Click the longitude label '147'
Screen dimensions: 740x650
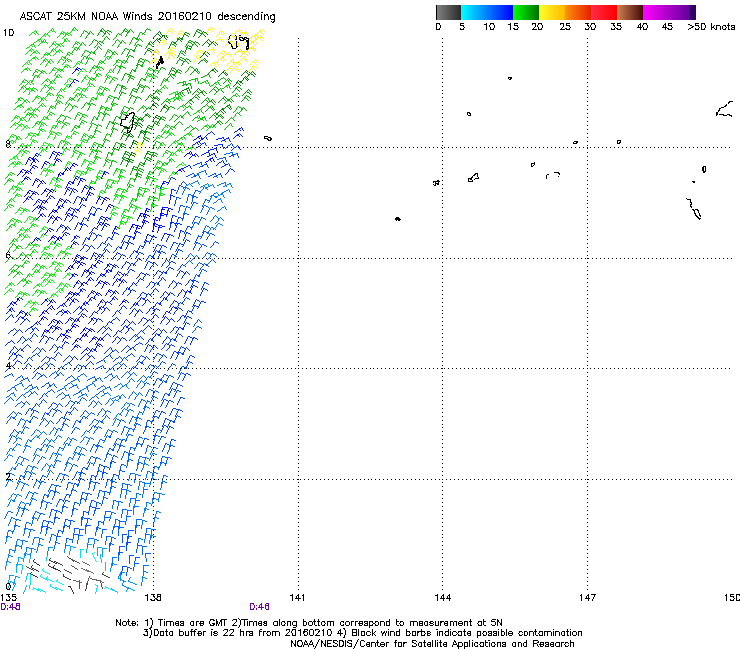pyautogui.click(x=588, y=598)
